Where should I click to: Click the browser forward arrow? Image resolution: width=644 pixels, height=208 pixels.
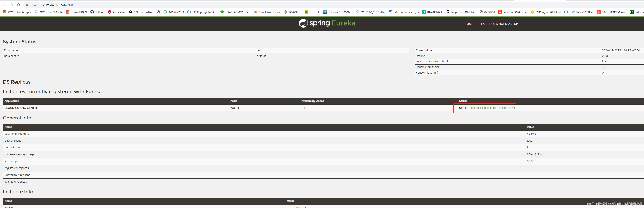12,5
